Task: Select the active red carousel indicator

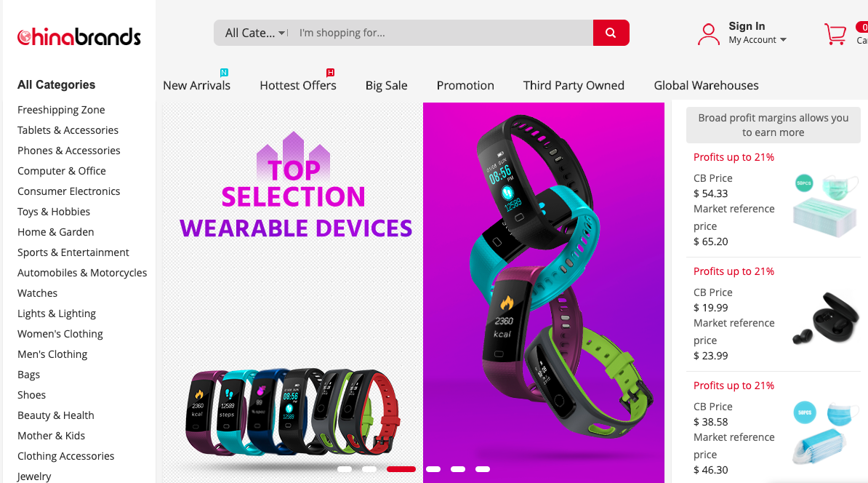Action: coord(401,469)
